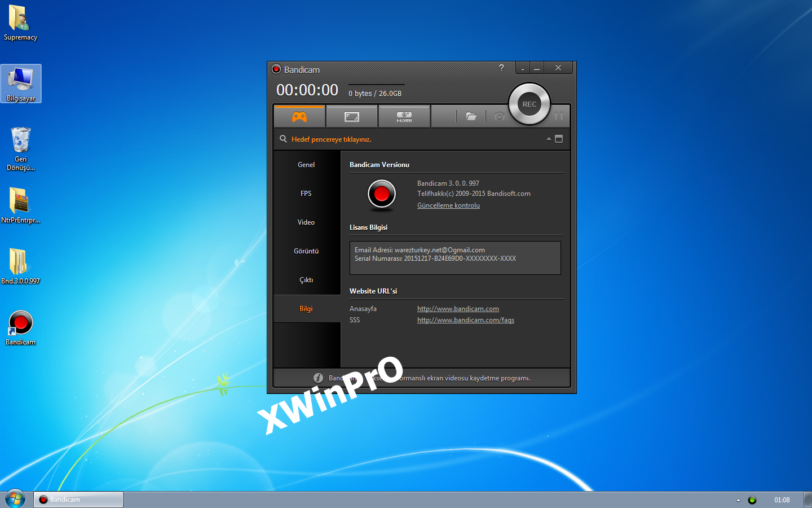Collapse the panel with the up arrow
This screenshot has width=812, height=508.
click(x=549, y=139)
